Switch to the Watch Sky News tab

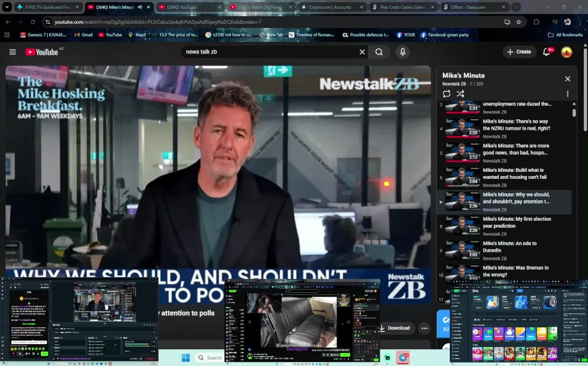tap(261, 7)
